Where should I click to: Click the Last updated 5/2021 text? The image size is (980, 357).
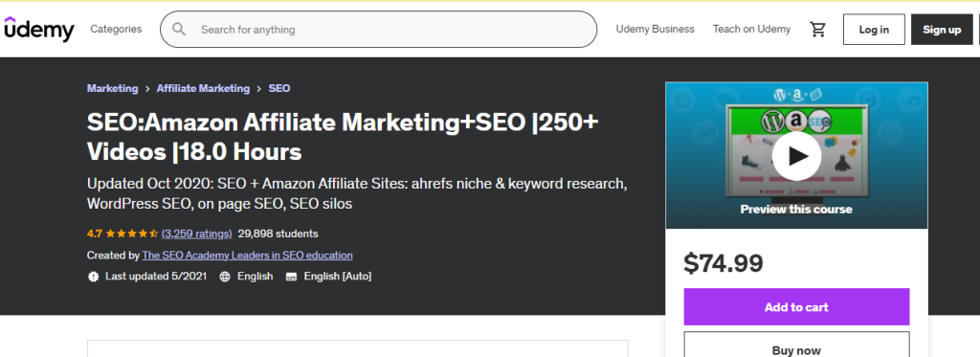(156, 276)
